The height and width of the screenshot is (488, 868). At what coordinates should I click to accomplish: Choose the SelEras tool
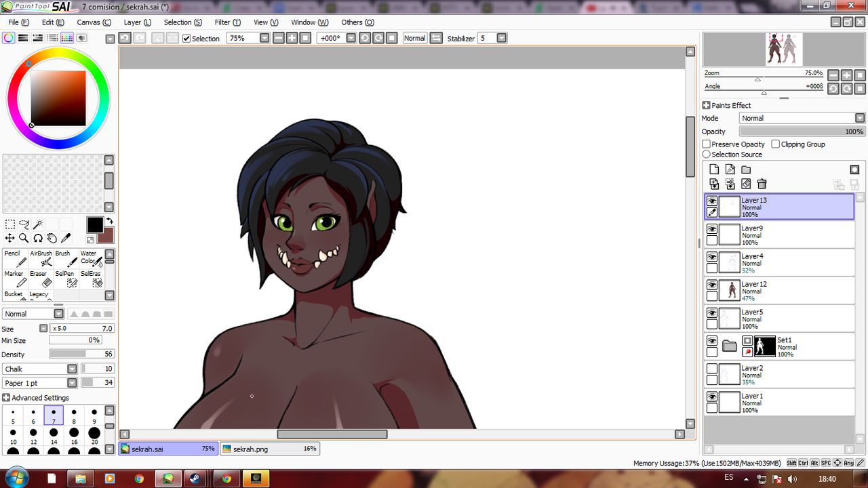(91, 279)
